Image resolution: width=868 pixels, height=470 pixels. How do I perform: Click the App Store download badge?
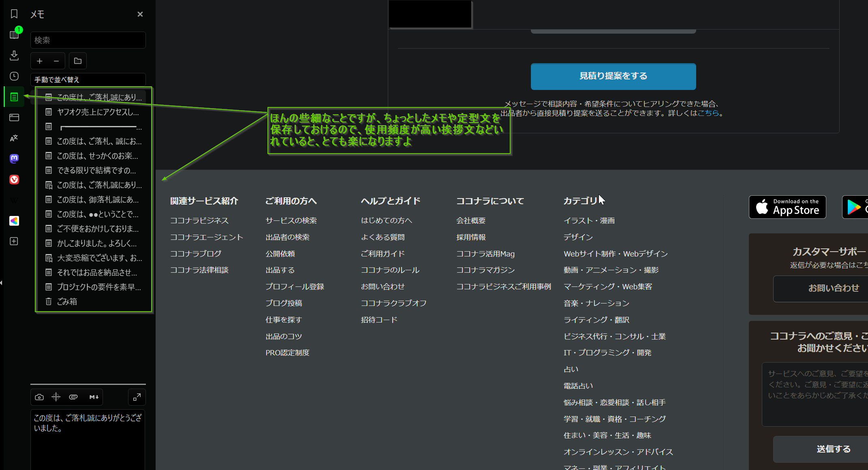pyautogui.click(x=787, y=207)
